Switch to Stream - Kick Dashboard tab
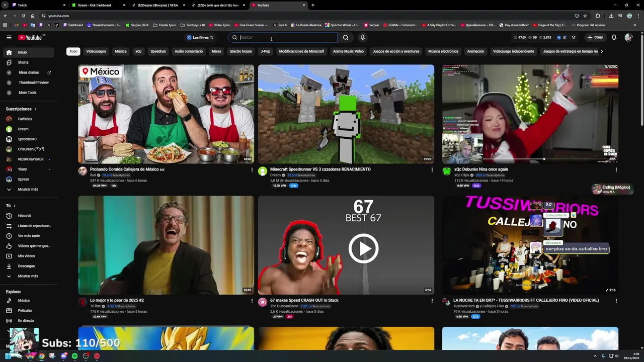 point(98,5)
